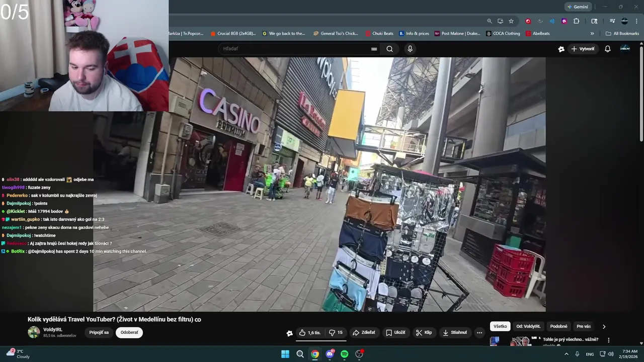
Task: Open the weather widget 3°C Cloudy
Action: [x=19, y=354]
